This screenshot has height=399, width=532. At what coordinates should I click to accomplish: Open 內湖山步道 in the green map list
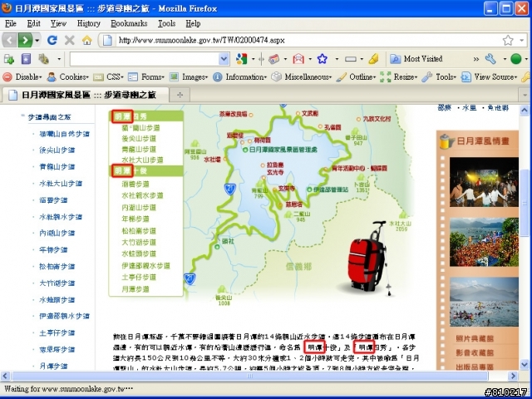click(139, 207)
